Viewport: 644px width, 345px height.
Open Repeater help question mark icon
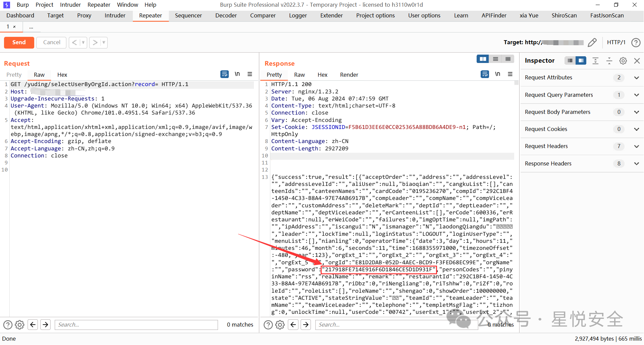click(x=636, y=43)
